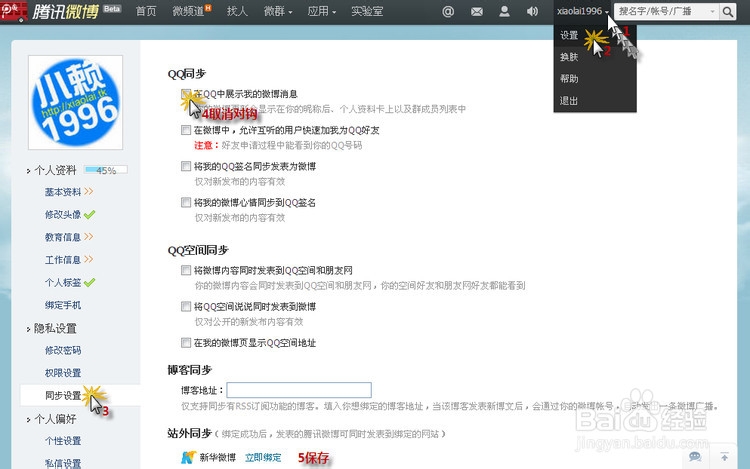Screen dimensions: 750x469
Task: Open 找人 in top navigation
Action: (237, 11)
